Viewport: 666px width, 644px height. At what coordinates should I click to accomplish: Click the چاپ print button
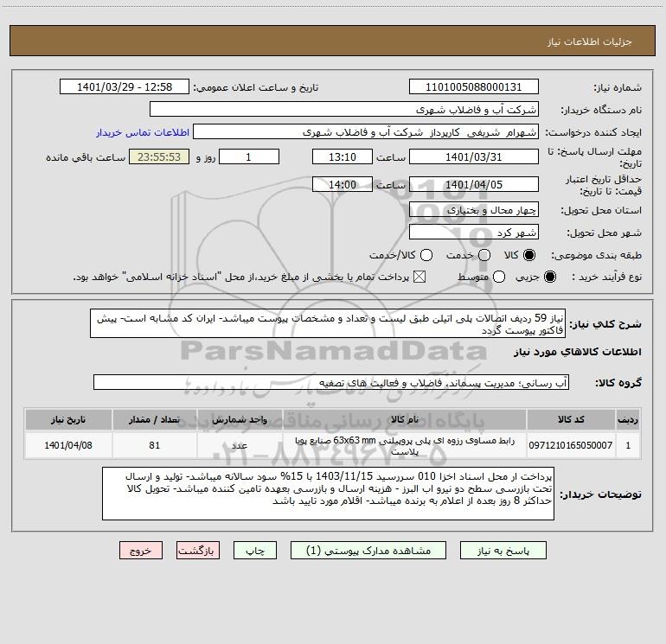(x=255, y=551)
